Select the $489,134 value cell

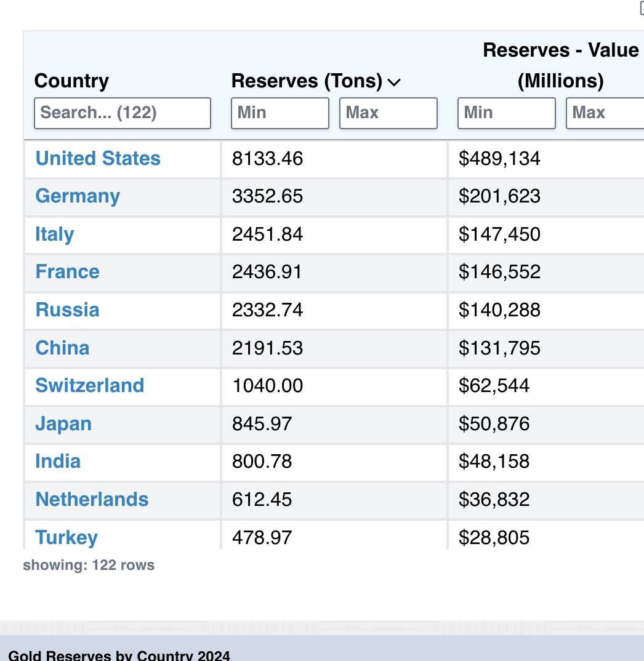[x=546, y=159]
